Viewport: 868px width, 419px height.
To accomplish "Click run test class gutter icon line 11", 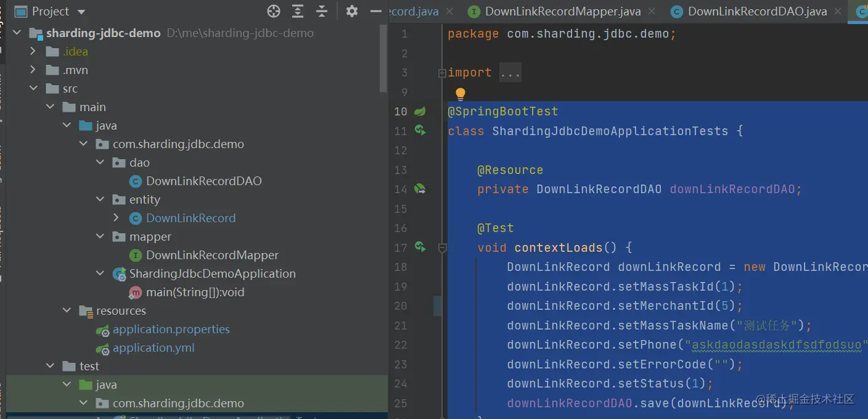I will click(420, 130).
